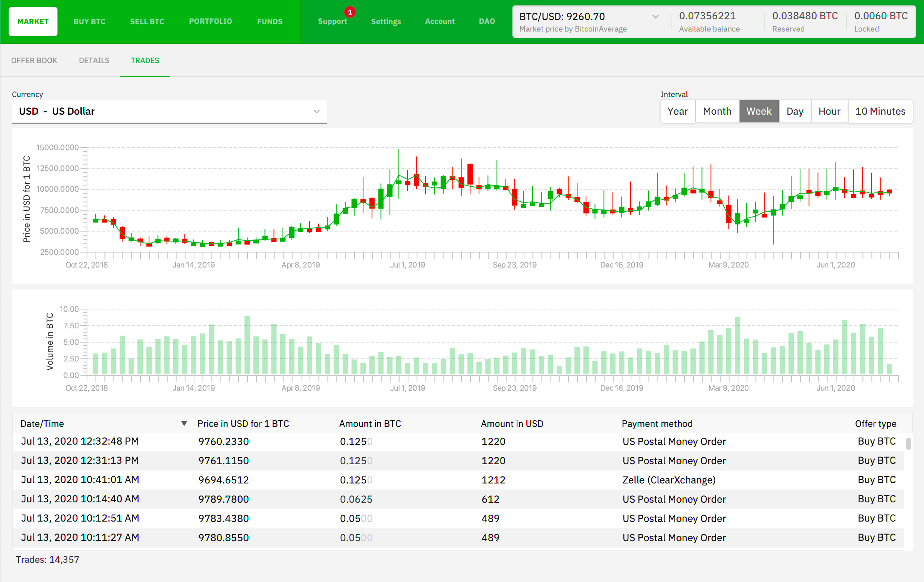Select the Day interval toggle

coord(793,110)
